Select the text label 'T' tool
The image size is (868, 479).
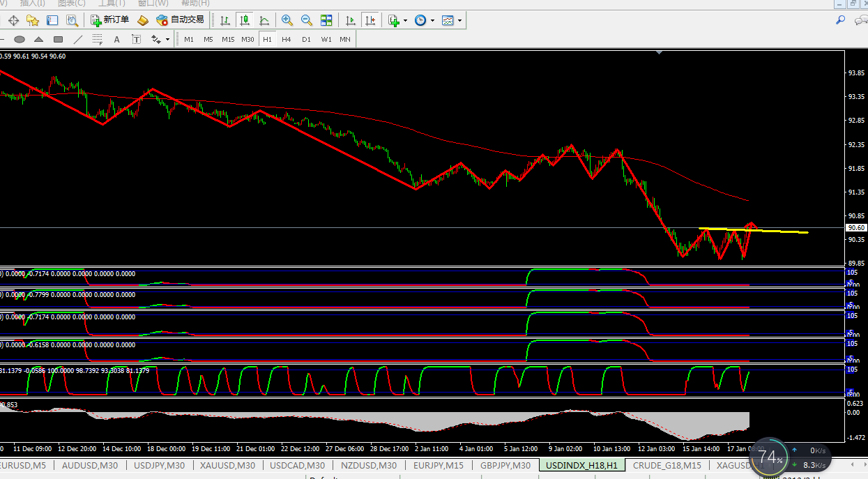(137, 39)
